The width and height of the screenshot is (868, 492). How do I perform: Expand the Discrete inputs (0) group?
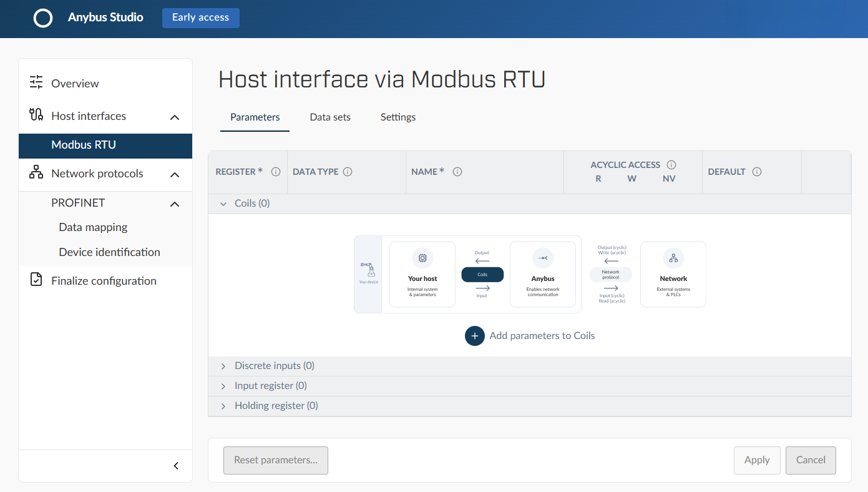223,367
